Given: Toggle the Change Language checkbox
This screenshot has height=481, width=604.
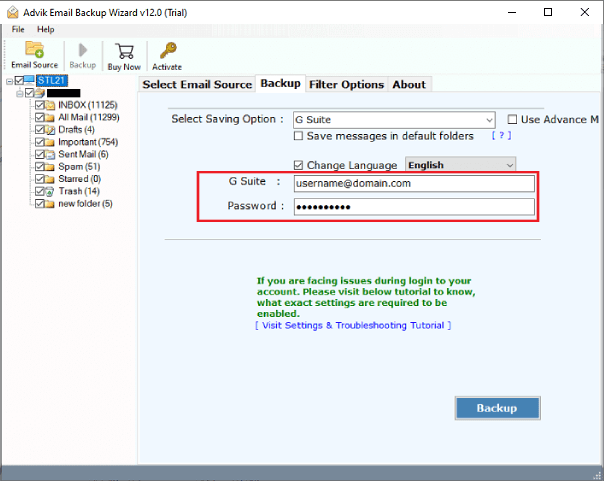Looking at the screenshot, I should tap(298, 165).
